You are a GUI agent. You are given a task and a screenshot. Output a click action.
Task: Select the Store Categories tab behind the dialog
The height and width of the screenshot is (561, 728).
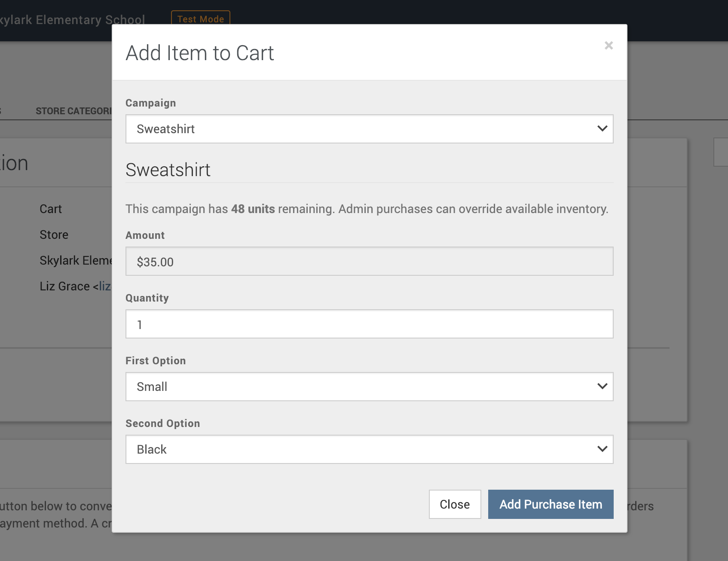[x=73, y=111]
